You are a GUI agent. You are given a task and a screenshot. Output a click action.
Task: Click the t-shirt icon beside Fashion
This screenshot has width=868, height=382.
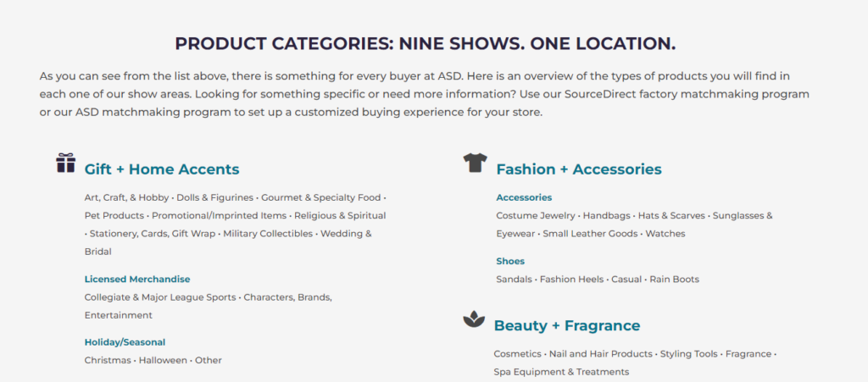pyautogui.click(x=475, y=163)
